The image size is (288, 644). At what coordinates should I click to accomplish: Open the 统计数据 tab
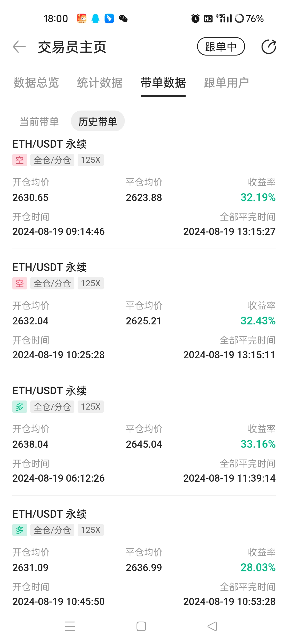[100, 83]
